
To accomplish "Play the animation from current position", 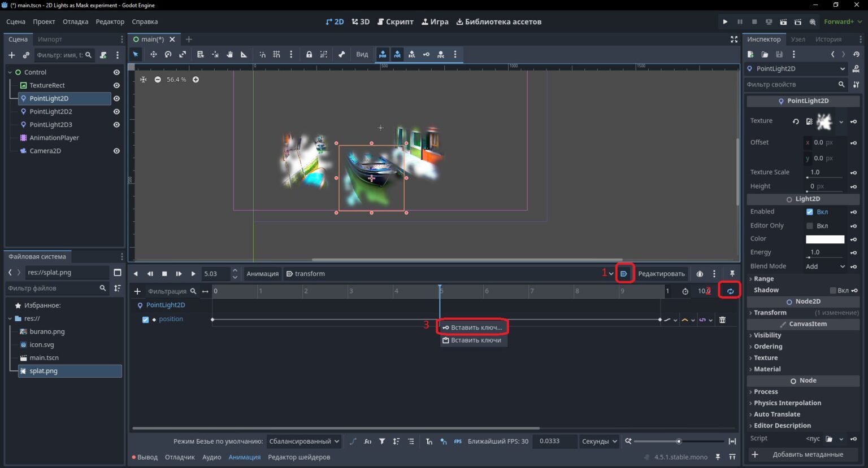I will [x=193, y=274].
